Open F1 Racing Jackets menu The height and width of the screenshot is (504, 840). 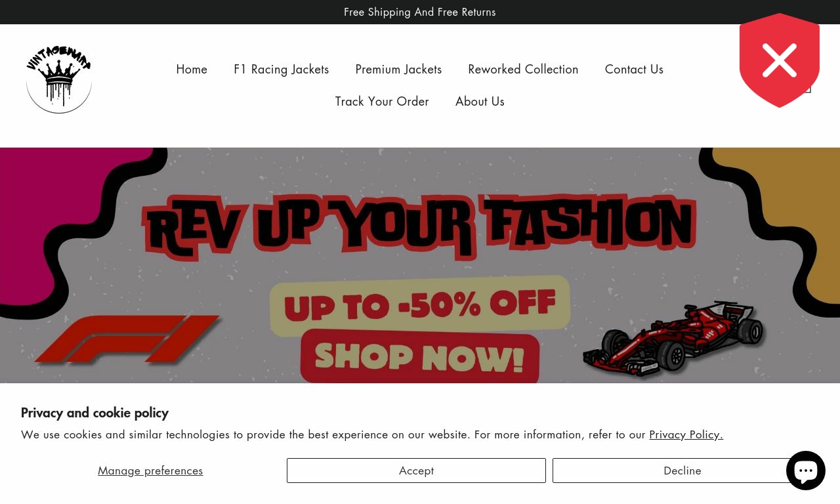click(x=282, y=69)
